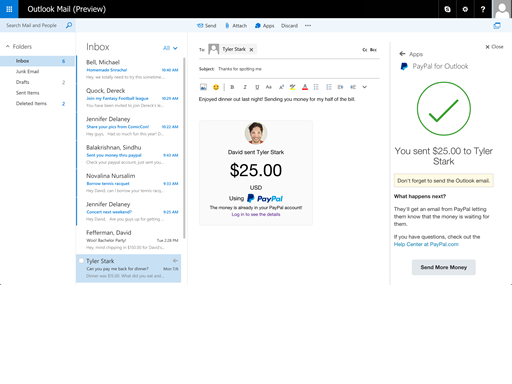Open the All filter dropdown

(170, 48)
